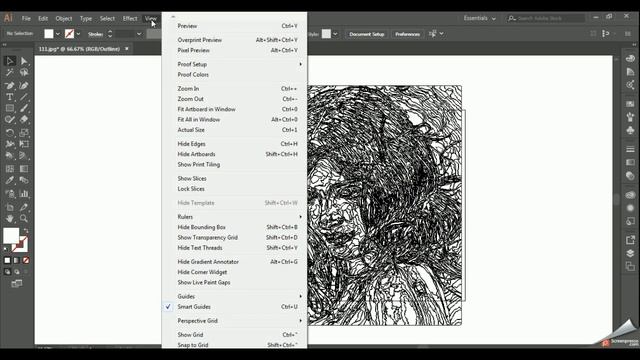Click the fill swatch in control bar
Image resolution: width=640 pixels, height=360 pixels.
point(49,34)
